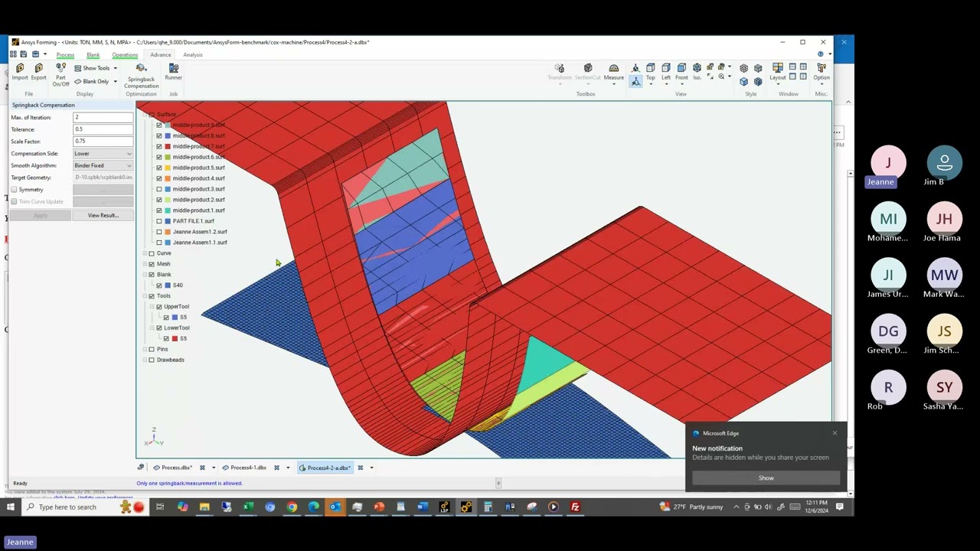Select the wireframe cube style icon
Viewport: 980px width, 551px height.
[x=743, y=68]
